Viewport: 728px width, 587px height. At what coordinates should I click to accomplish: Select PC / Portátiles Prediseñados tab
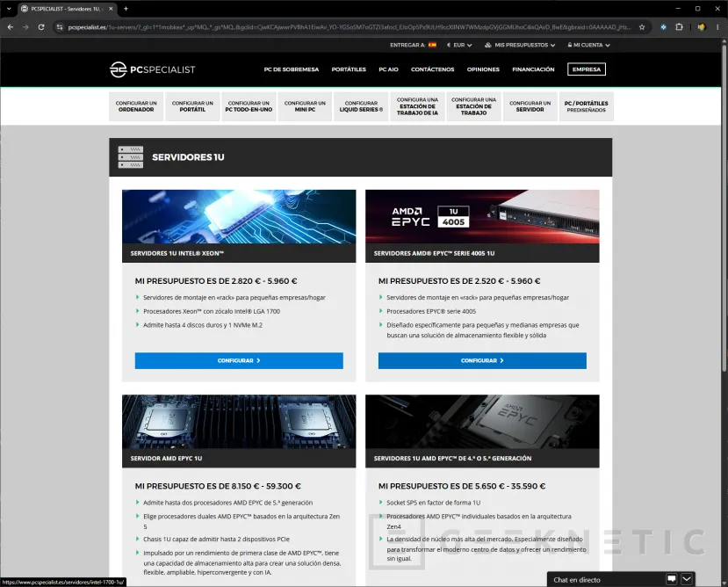(586, 106)
